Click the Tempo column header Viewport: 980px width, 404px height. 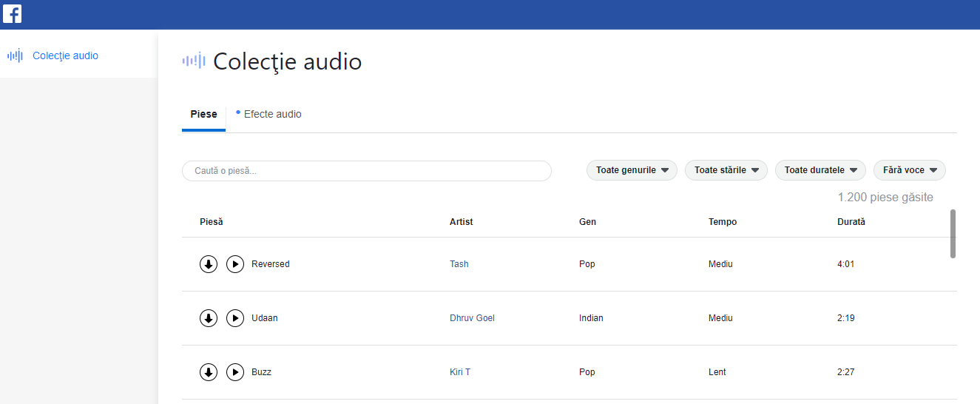pos(723,222)
